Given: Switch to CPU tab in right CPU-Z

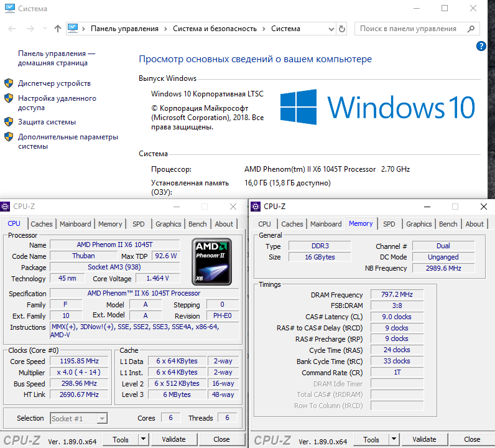Looking at the screenshot, I should [264, 224].
